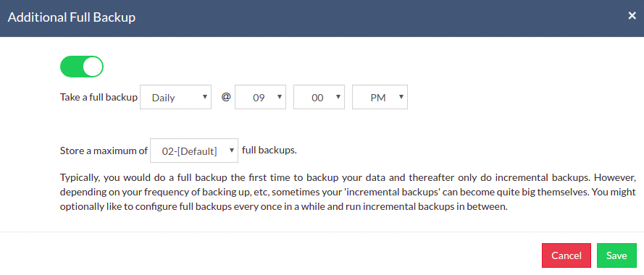Open the 02-[Default] maximum backups dropdown
The height and width of the screenshot is (275, 644).
point(194,151)
